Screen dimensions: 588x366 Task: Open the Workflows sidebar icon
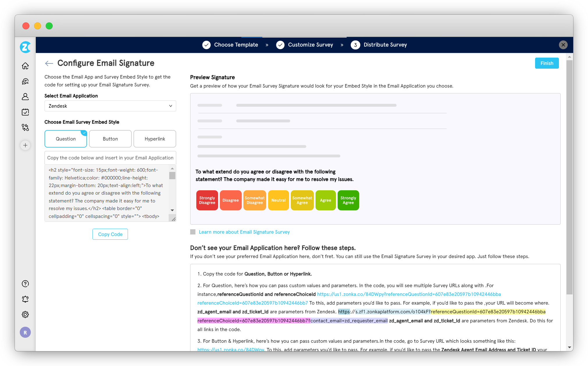point(25,127)
